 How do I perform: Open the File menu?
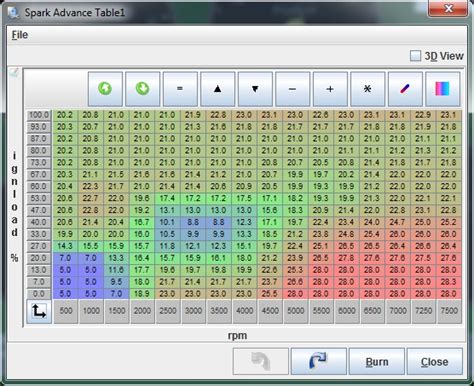20,35
